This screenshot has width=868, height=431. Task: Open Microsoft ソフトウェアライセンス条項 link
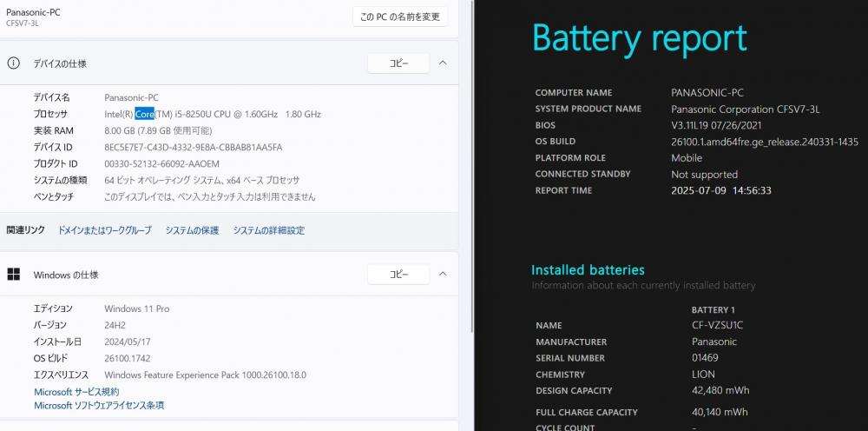99,406
